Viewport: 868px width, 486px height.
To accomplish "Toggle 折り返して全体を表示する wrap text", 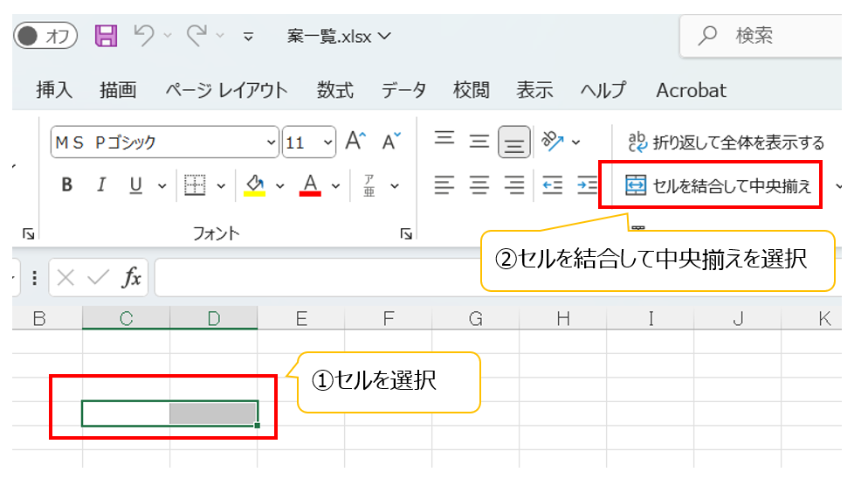I will tap(725, 142).
